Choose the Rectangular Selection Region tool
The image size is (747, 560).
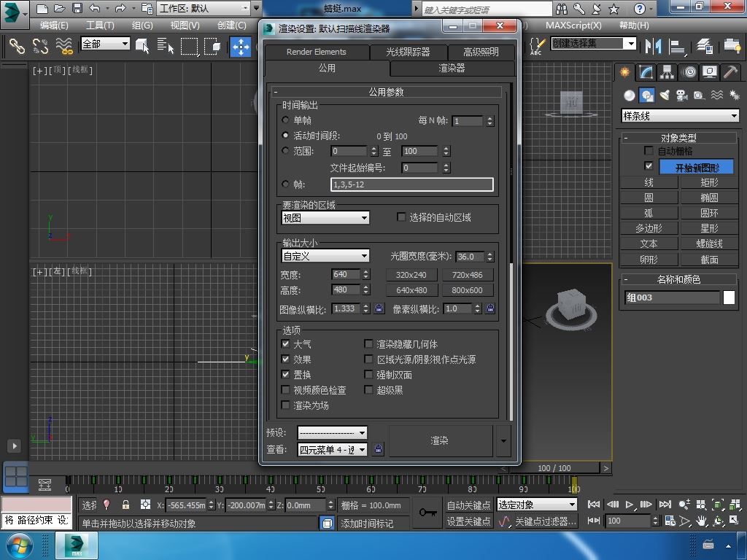[x=190, y=46]
